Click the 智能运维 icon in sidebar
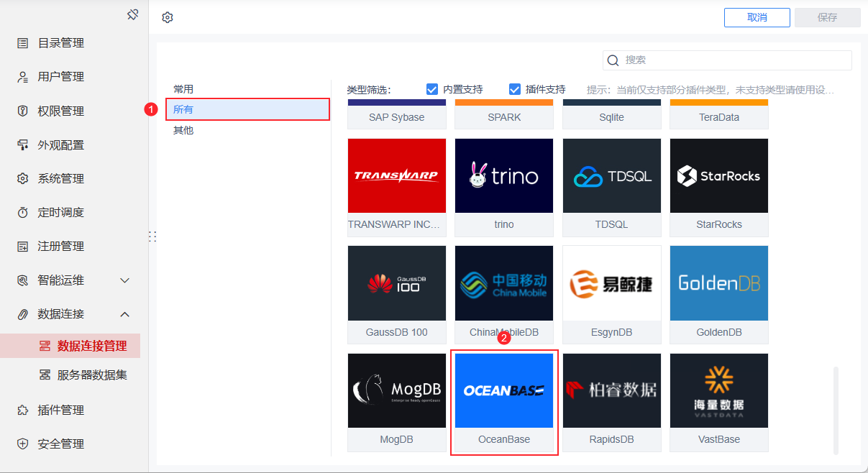 23,280
